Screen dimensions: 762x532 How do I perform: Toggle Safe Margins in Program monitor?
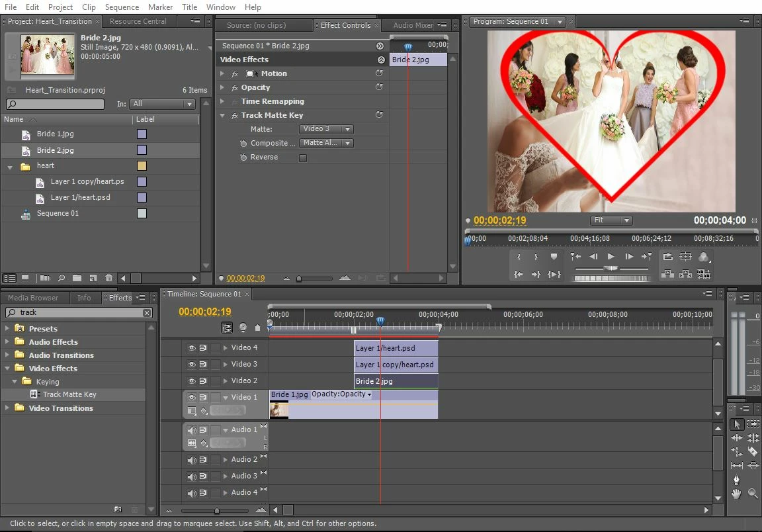tap(685, 257)
